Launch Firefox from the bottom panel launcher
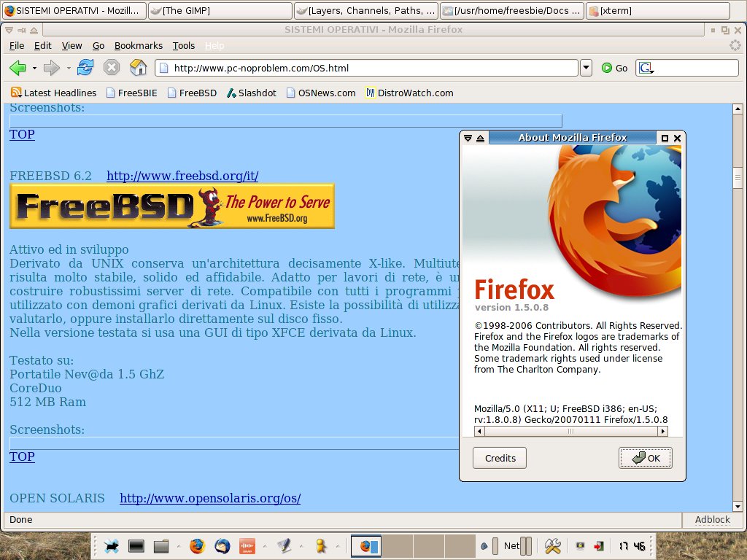Image resolution: width=747 pixels, height=560 pixels. tap(197, 545)
